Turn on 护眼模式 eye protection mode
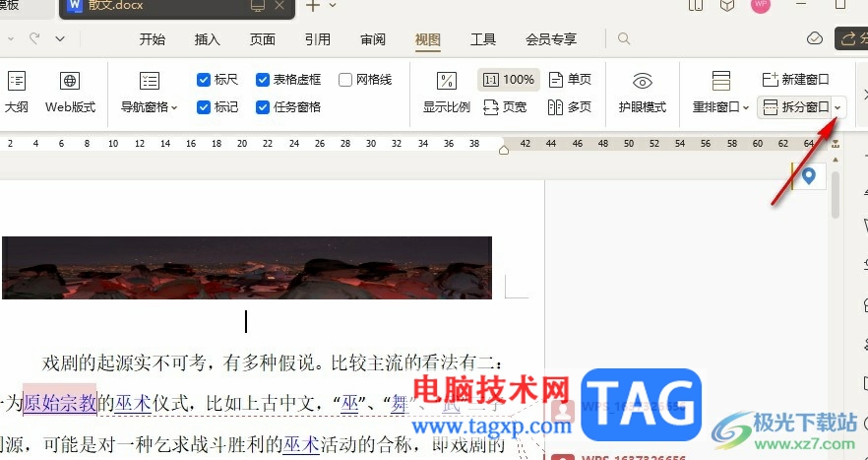The image size is (868, 460). 642,92
